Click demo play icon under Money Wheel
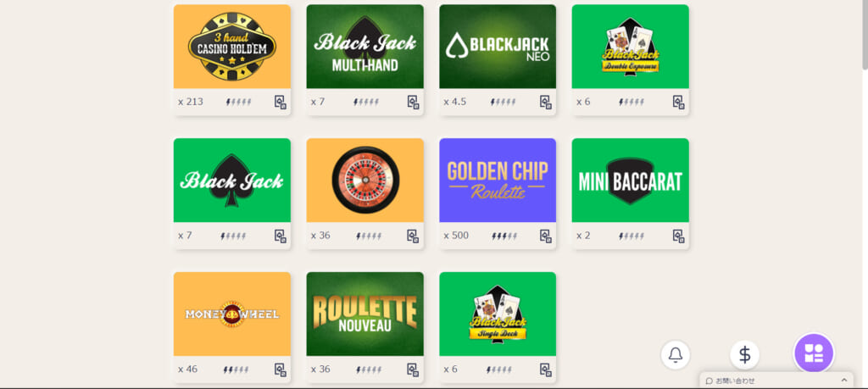Viewport: 868px width, 389px height. point(281,370)
